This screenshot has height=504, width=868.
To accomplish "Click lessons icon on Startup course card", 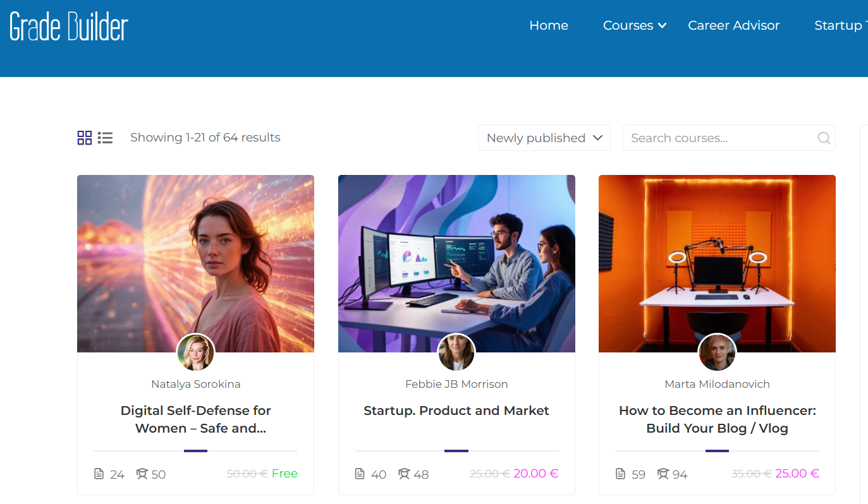I will pyautogui.click(x=360, y=474).
